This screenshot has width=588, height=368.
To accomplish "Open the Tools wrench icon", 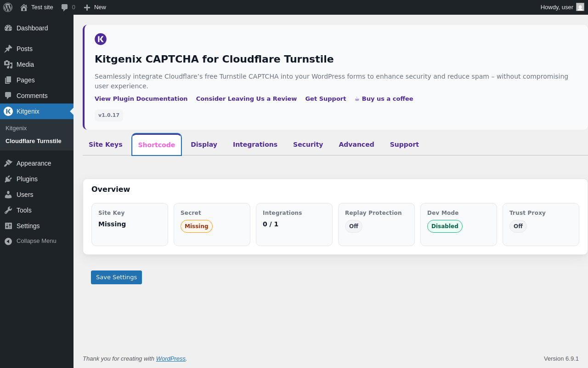I will (x=8, y=210).
